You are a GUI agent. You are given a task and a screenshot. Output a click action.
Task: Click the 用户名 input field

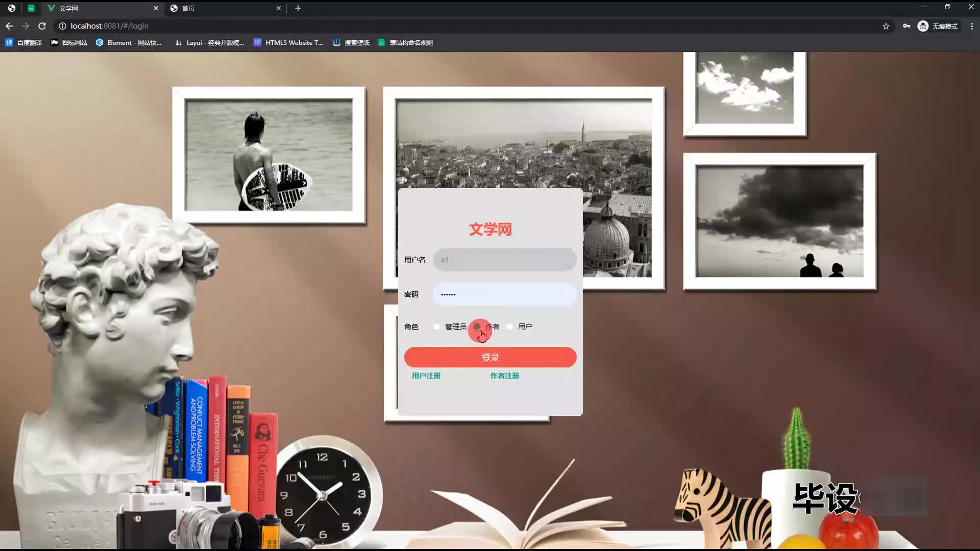(504, 260)
